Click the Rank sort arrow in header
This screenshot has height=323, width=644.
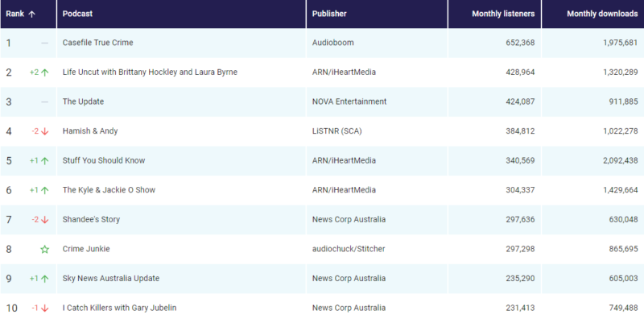32,14
